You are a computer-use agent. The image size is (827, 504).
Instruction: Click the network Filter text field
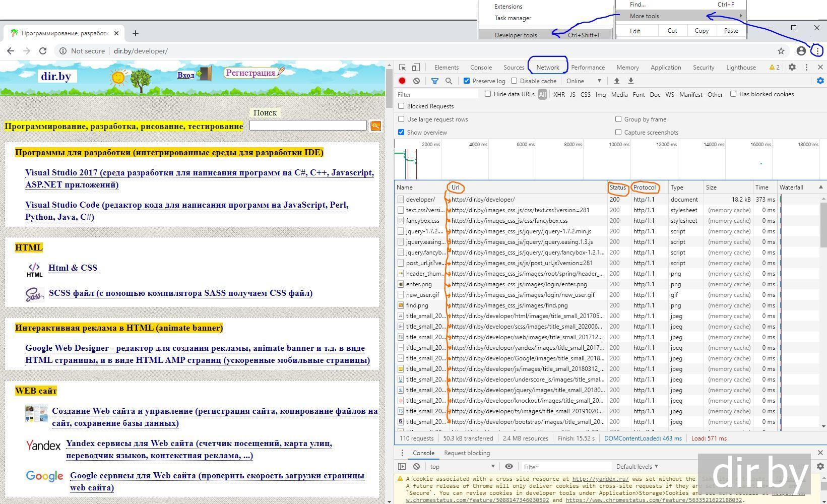436,94
